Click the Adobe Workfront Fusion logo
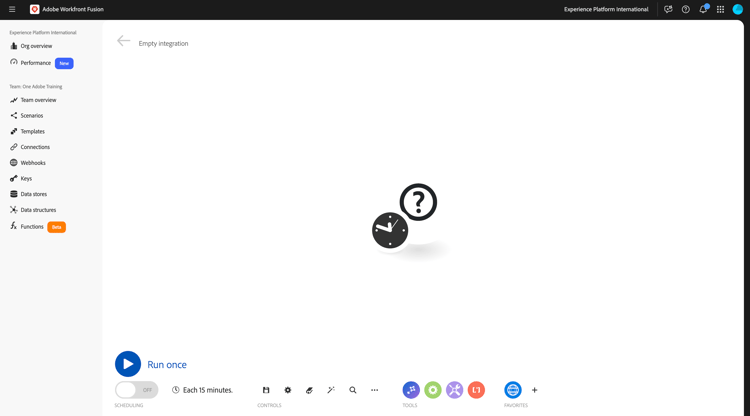The height and width of the screenshot is (416, 750). 34,9
